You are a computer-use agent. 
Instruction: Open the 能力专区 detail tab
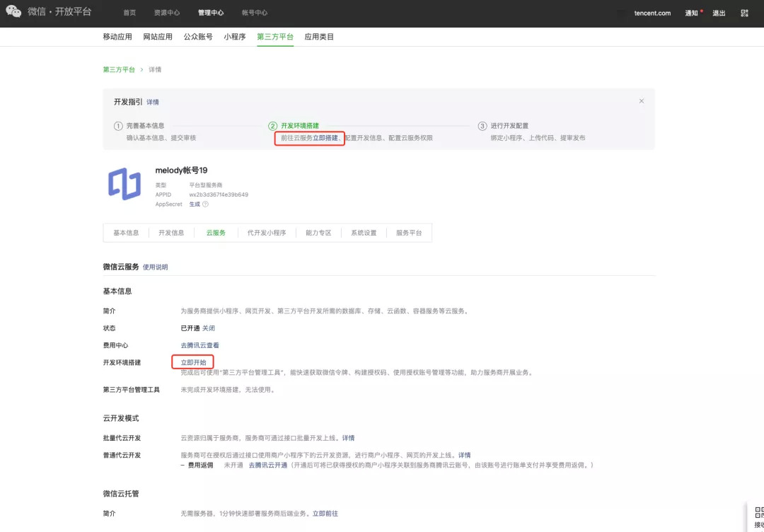tap(318, 233)
